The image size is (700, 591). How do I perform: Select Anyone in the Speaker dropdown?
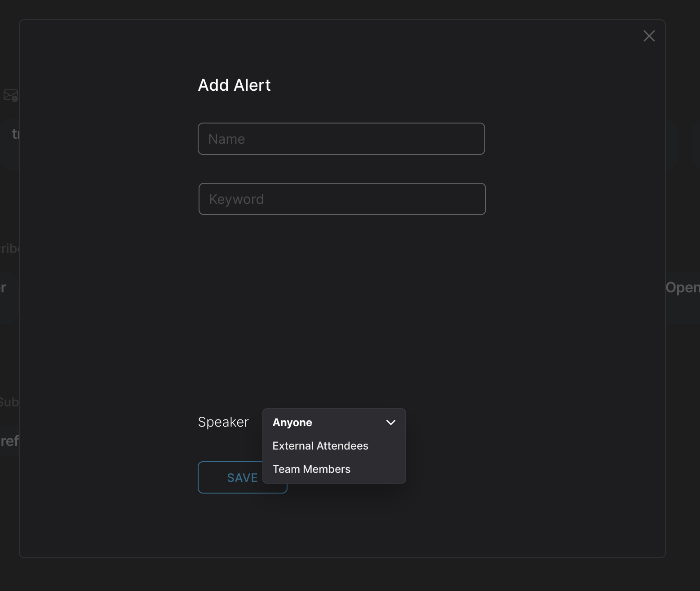click(x=292, y=423)
